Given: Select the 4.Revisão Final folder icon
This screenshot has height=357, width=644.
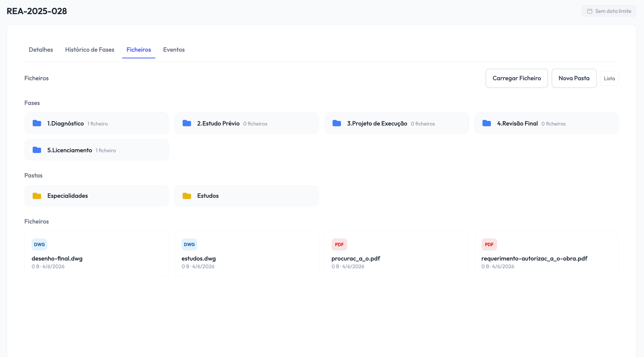Looking at the screenshot, I should (x=486, y=123).
